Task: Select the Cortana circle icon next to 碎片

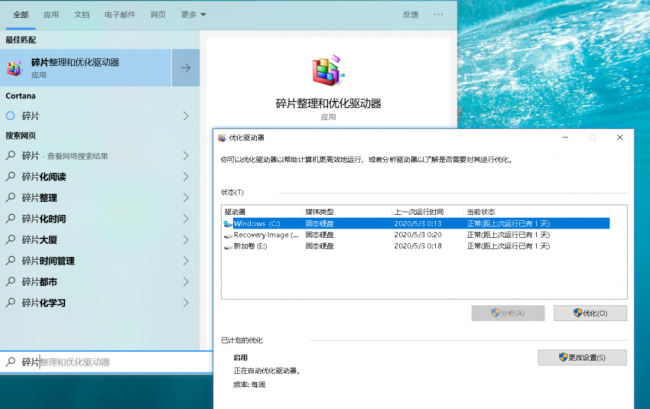Action: coord(10,116)
